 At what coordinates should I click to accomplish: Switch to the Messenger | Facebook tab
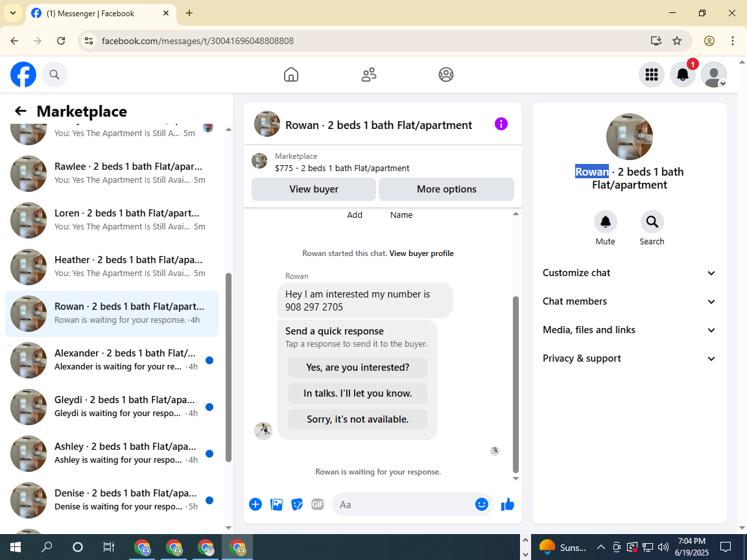pos(101,14)
